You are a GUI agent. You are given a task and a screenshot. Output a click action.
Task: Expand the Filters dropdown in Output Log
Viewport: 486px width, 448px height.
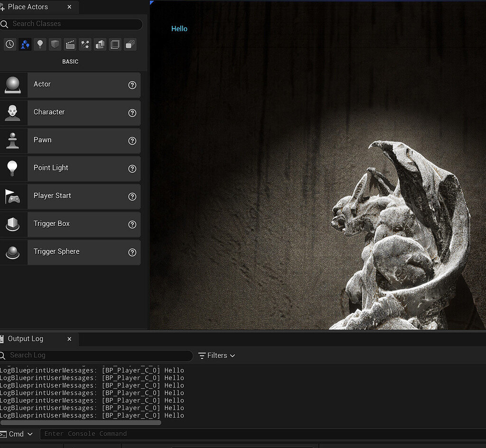click(216, 355)
